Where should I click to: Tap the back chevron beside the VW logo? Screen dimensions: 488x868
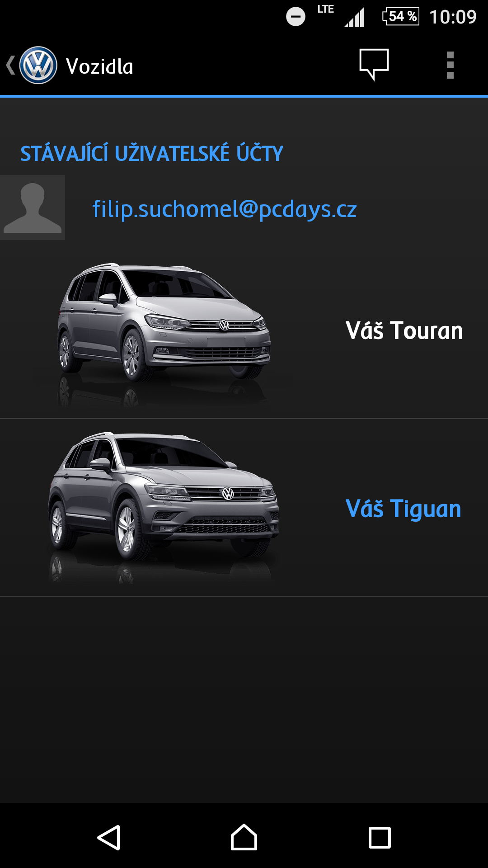(x=10, y=65)
